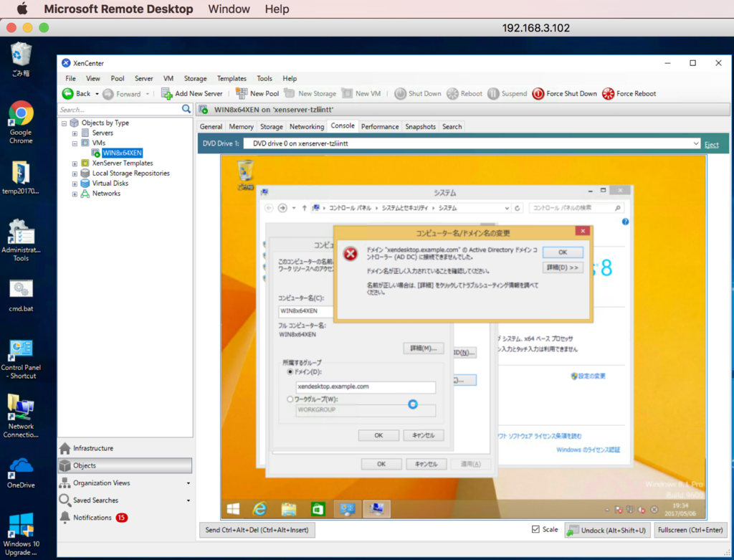This screenshot has height=560, width=734.
Task: Open the Saved Searches dropdown arrow
Action: [189, 500]
